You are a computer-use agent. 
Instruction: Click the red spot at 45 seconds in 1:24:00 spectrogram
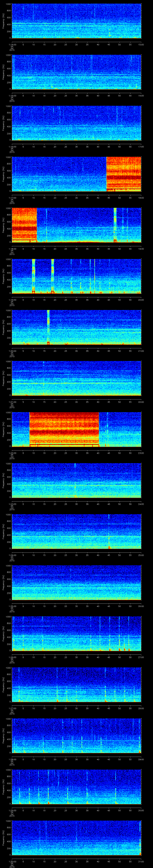tap(109, 547)
